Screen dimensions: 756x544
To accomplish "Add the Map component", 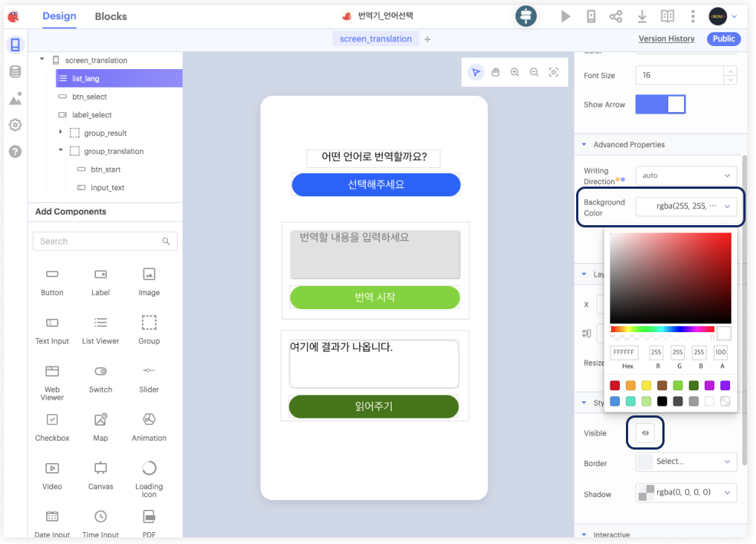I will tap(100, 427).
